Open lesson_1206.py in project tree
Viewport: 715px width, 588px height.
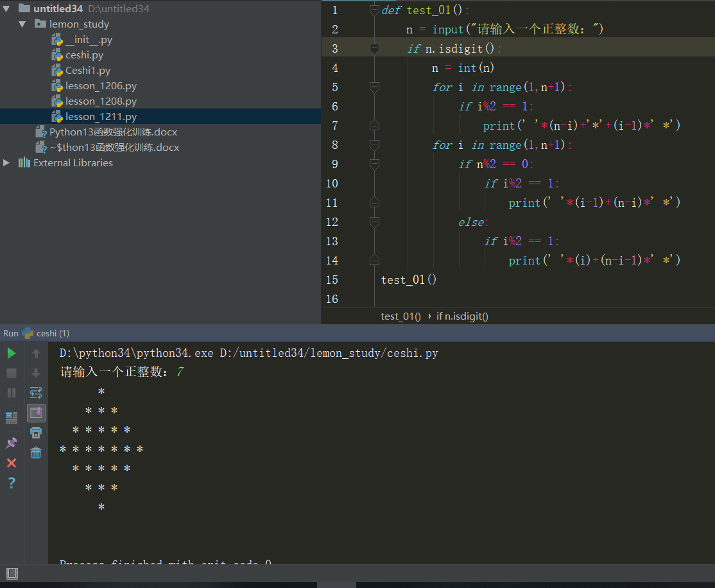pos(101,86)
